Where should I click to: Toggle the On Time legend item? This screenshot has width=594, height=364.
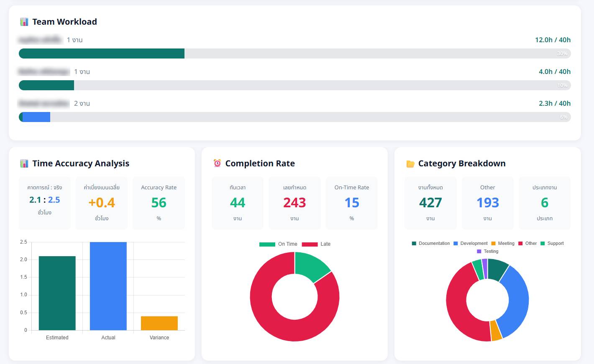[278, 244]
